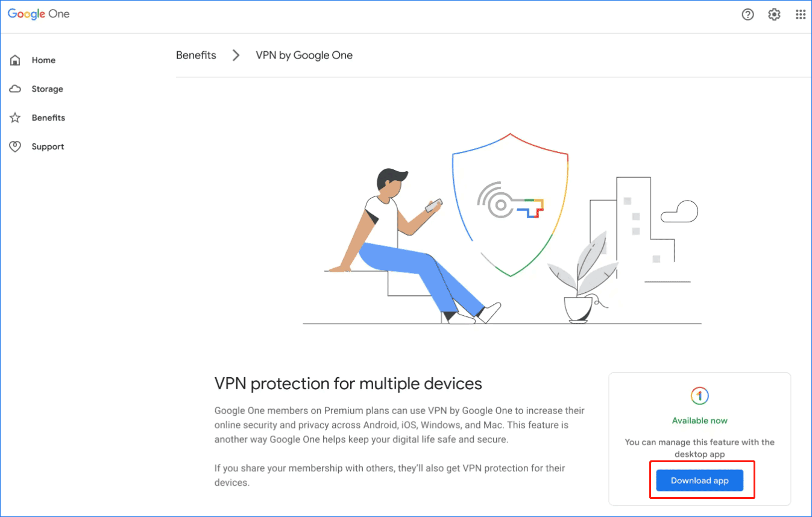This screenshot has height=517, width=812.
Task: Click the Available now status label
Action: click(x=699, y=421)
